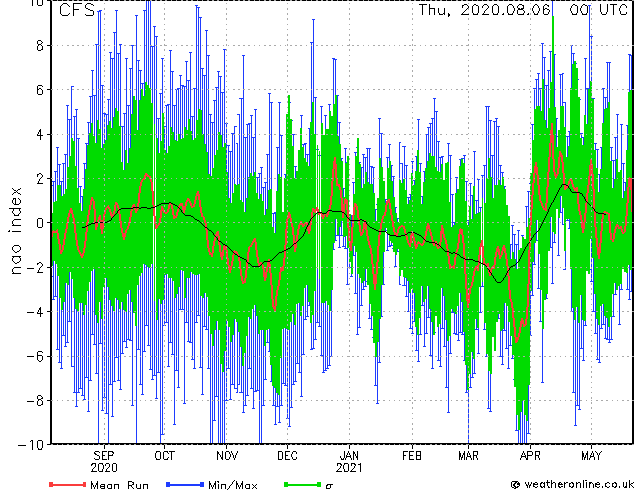Click the APR axis label
Screen dimensions: 634x490
tap(530, 456)
